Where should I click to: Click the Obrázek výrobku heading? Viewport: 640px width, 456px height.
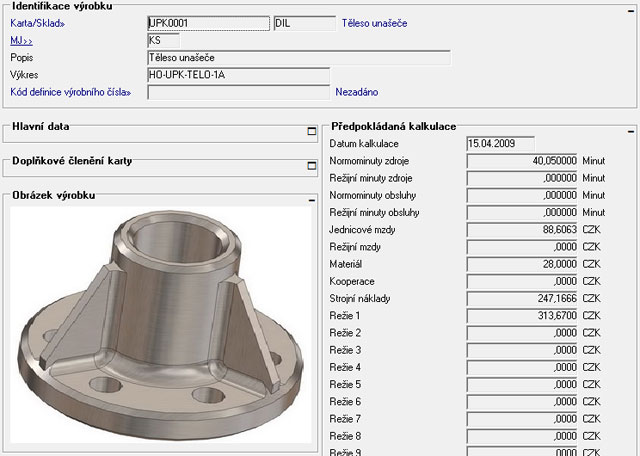53,195
